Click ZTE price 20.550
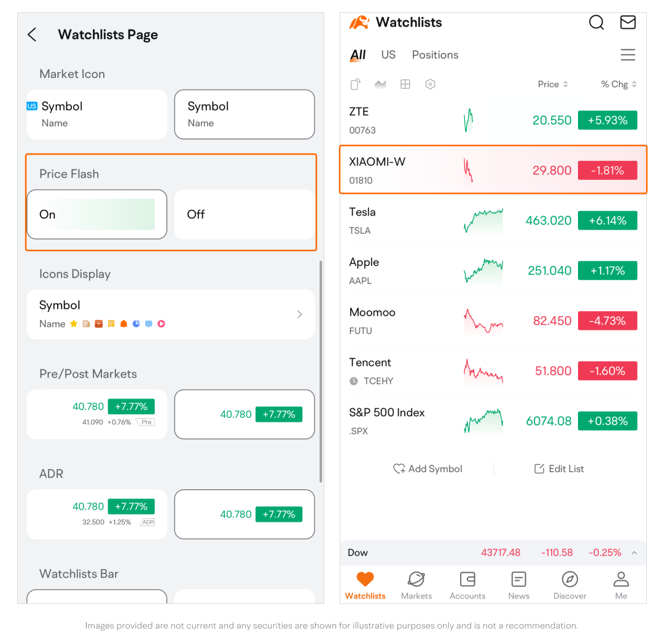 [x=552, y=120]
